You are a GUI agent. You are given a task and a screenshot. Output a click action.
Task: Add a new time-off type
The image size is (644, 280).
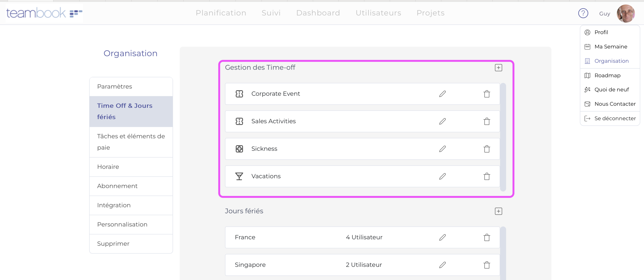pyautogui.click(x=498, y=68)
